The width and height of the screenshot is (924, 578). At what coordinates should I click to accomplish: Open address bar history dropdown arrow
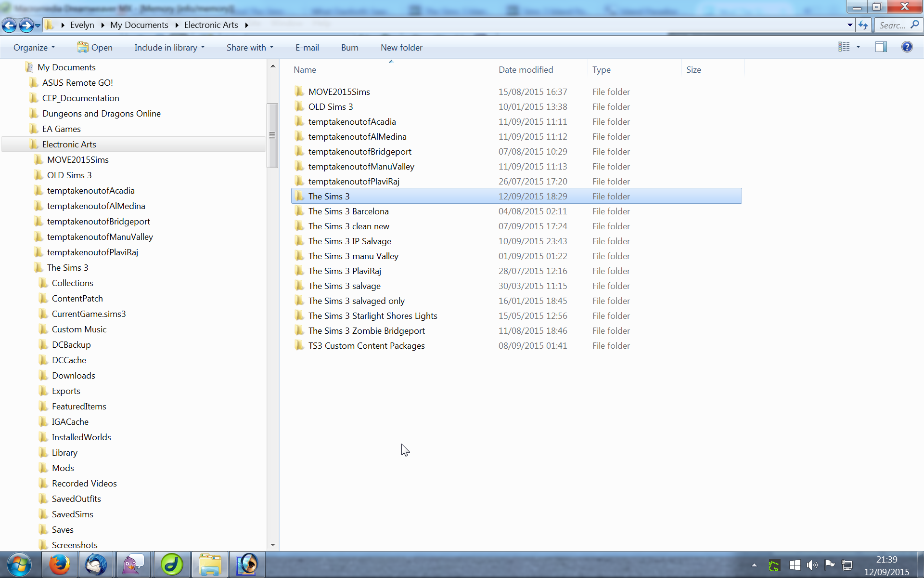click(850, 25)
